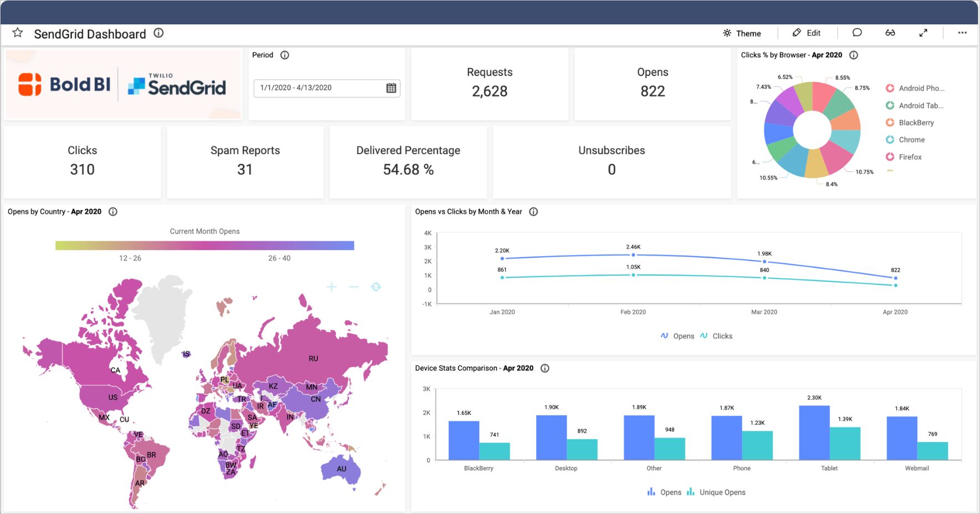Viewport: 980px width, 514px height.
Task: Open the calendar icon in Period field
Action: click(x=391, y=88)
